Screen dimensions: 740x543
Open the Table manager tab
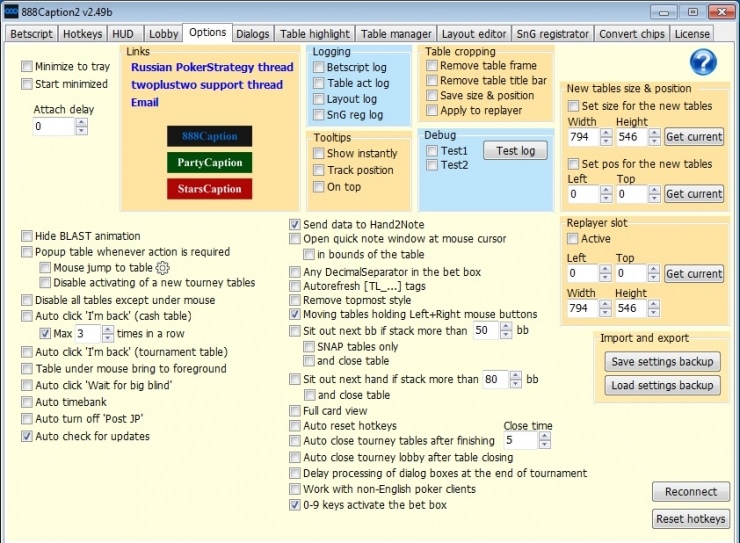point(396,34)
